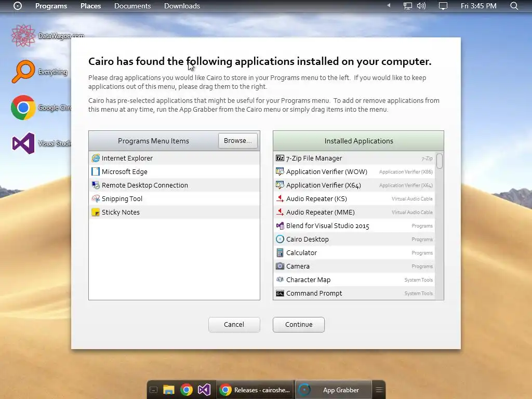The image size is (532, 399).
Task: Select Command Prompt icon
Action: [280, 293]
